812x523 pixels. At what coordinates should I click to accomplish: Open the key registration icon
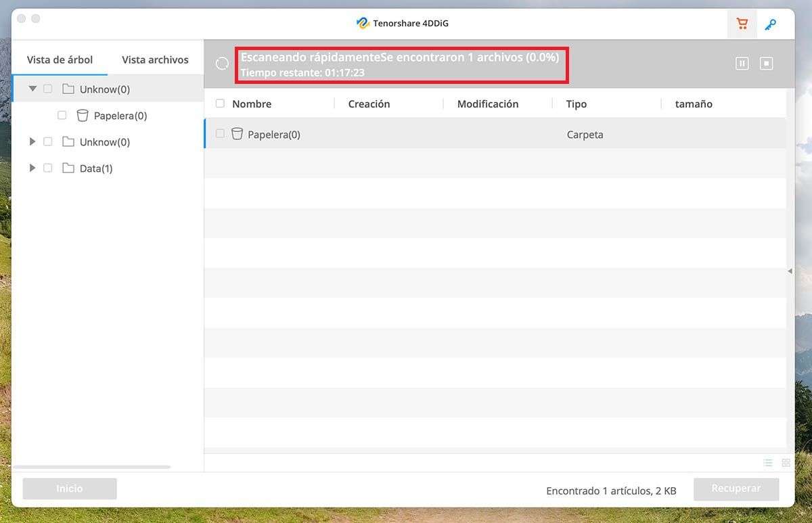(770, 25)
